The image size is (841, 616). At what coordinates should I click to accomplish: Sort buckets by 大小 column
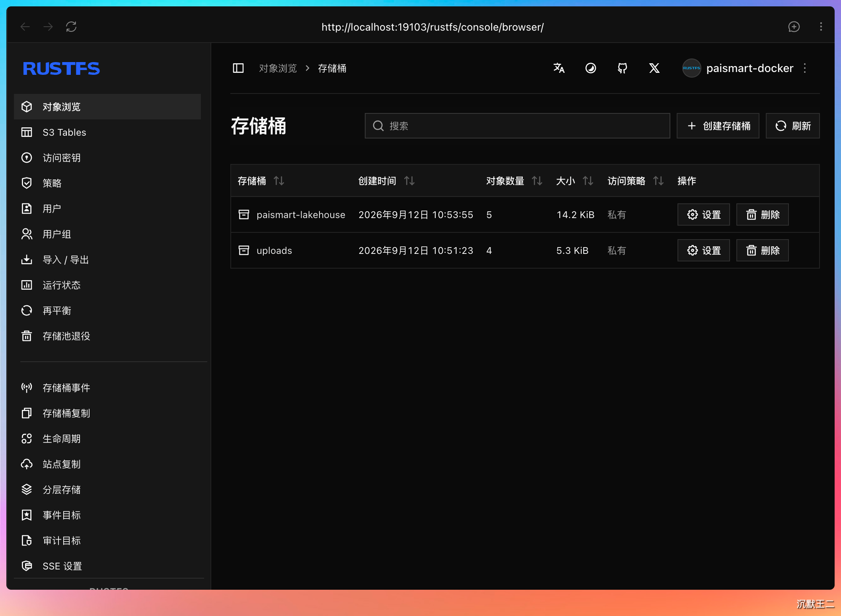pyautogui.click(x=588, y=181)
